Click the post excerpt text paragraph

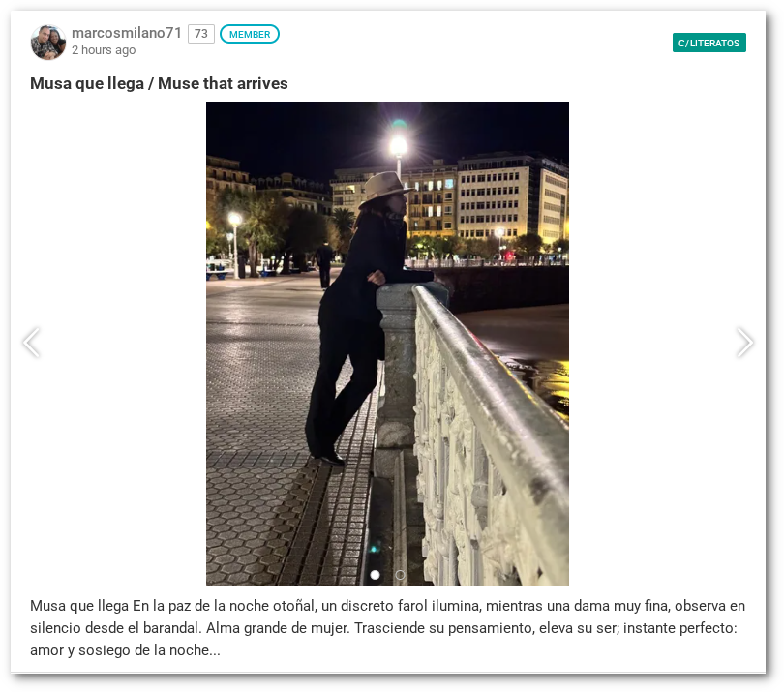pos(387,628)
